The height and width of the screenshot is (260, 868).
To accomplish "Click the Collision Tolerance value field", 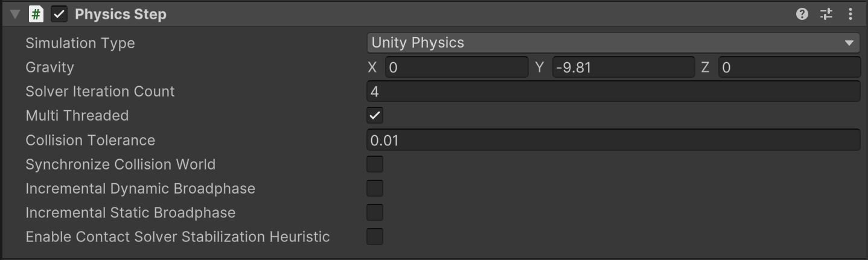I will coord(613,140).
